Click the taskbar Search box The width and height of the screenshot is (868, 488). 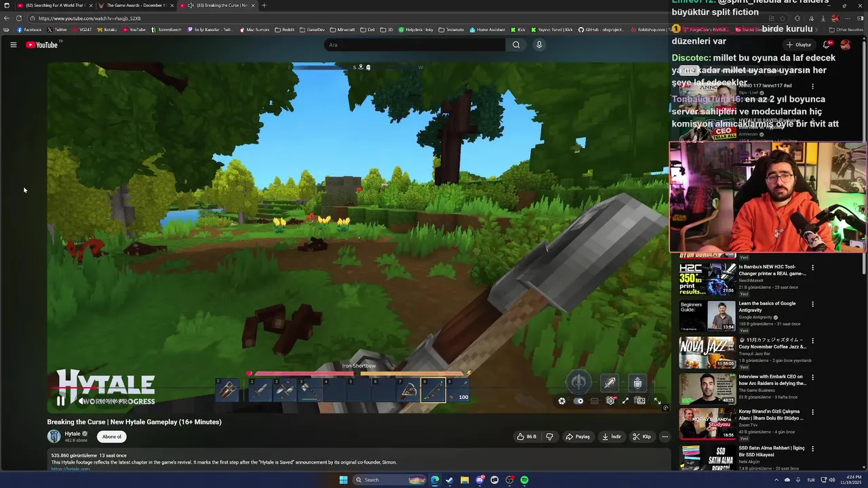[x=391, y=480]
